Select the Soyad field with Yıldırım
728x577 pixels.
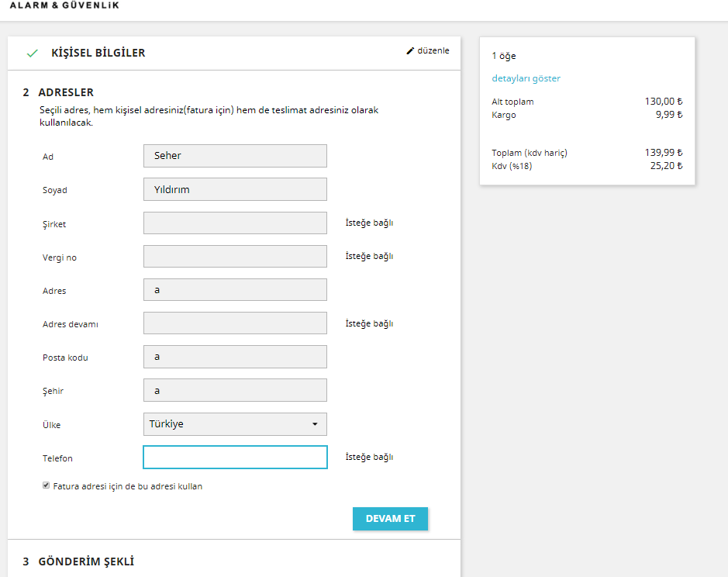(235, 189)
